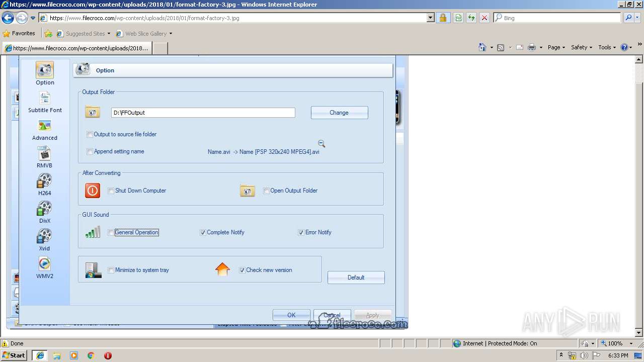Select the WMV2 settings icon

coord(44,263)
